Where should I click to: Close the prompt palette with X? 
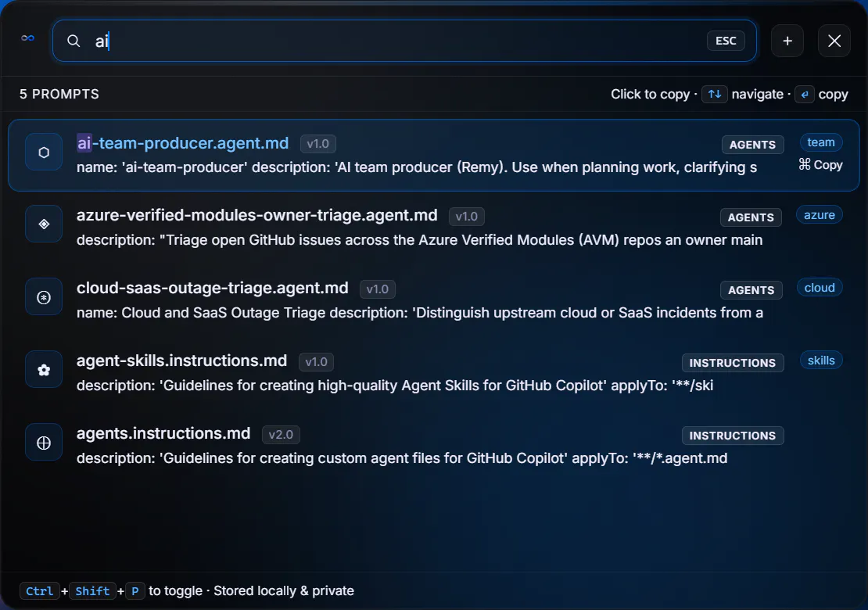coord(834,41)
